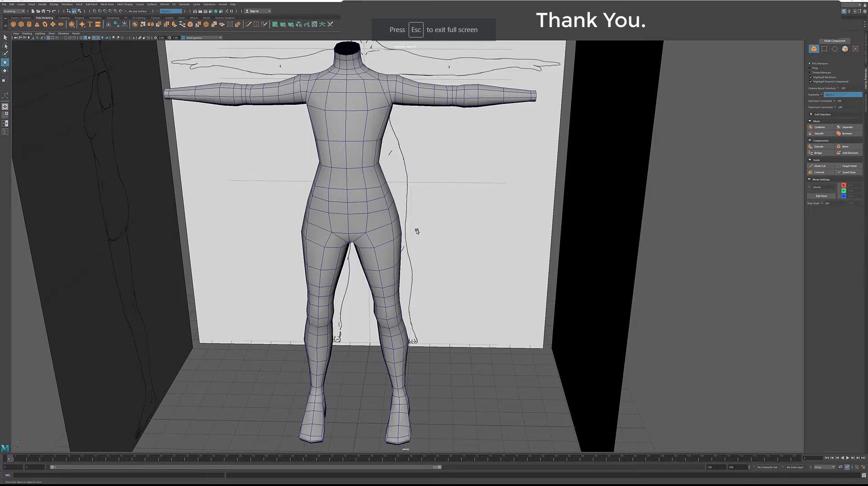Select the Drag radio option
The height and width of the screenshot is (486, 868).
click(x=810, y=68)
